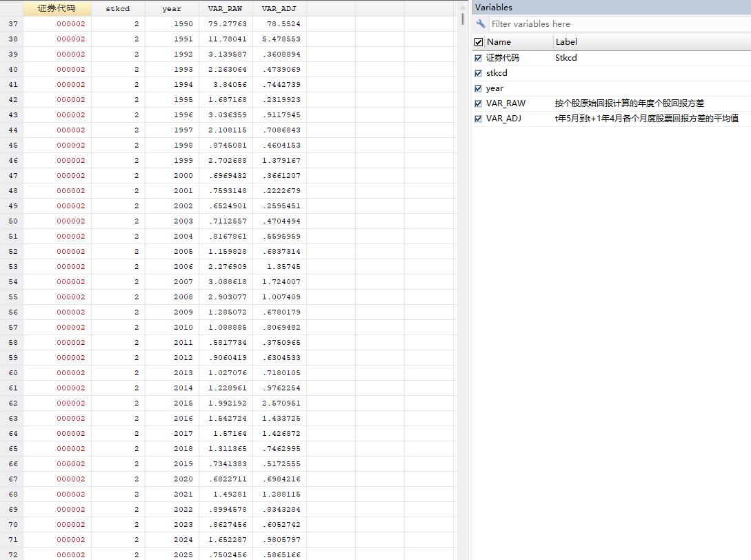Click the wrench filter icon in Variables

coord(481,24)
